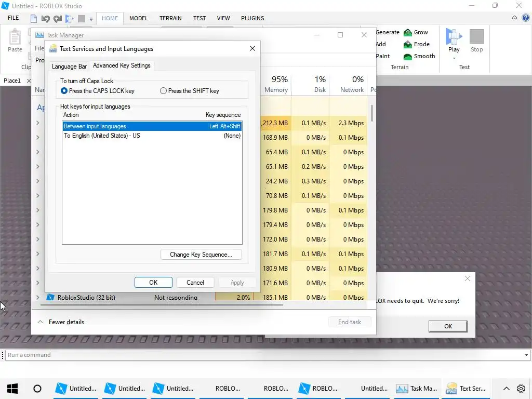Click the large Stop test icon
The height and width of the screenshot is (399, 532).
[477, 36]
